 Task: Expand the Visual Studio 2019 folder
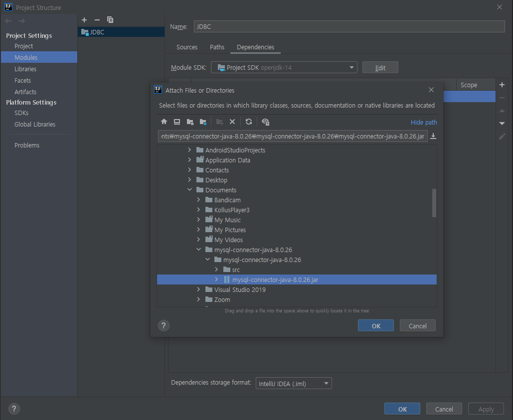pos(198,289)
